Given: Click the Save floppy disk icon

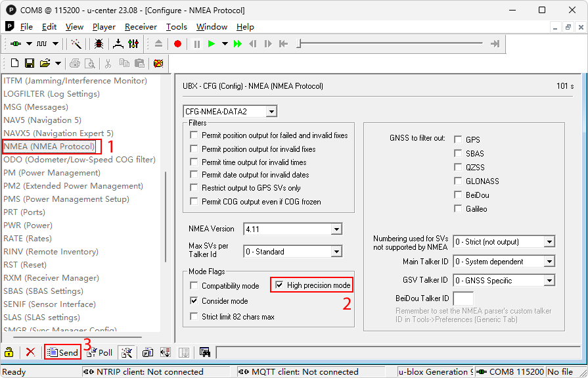Looking at the screenshot, I should pyautogui.click(x=30, y=64).
